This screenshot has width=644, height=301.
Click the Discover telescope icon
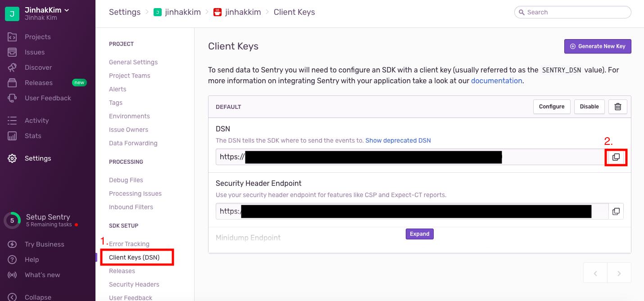[12, 67]
